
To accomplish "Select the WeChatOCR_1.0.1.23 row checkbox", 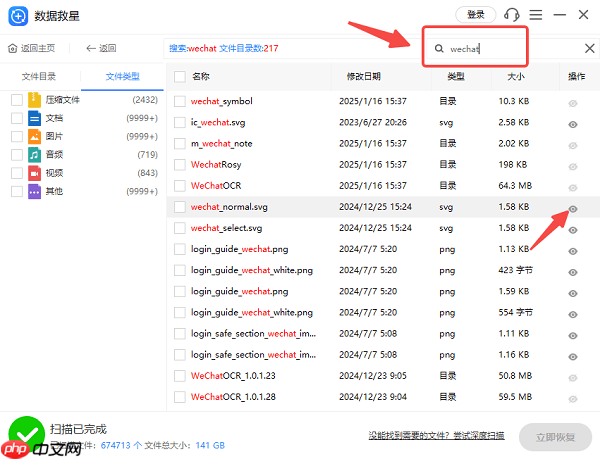I will click(180, 376).
